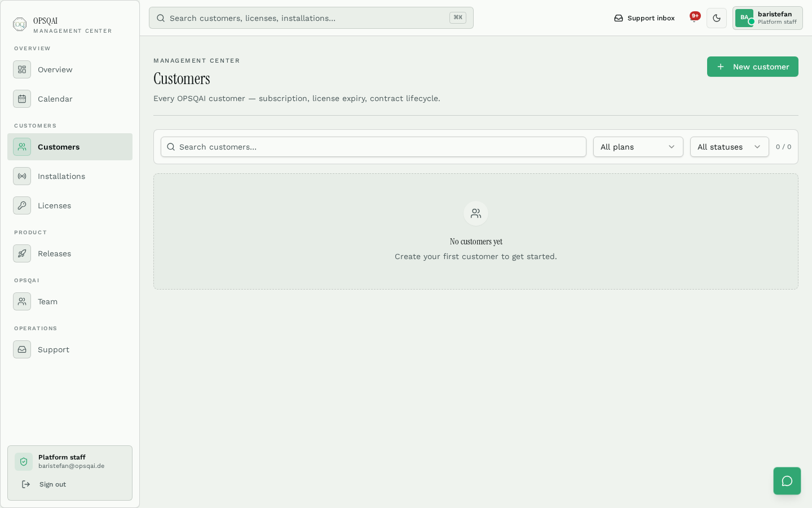Click the plus icon on New customer

pyautogui.click(x=721, y=67)
